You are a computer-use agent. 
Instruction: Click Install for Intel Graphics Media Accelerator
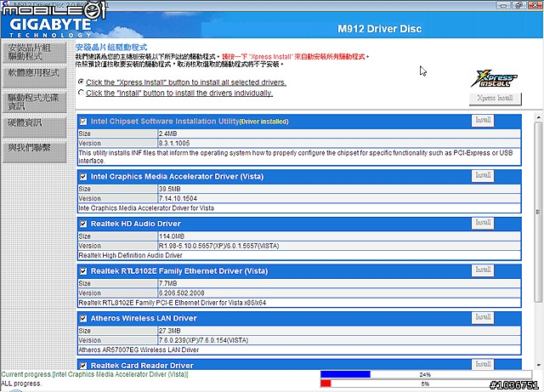(x=483, y=175)
